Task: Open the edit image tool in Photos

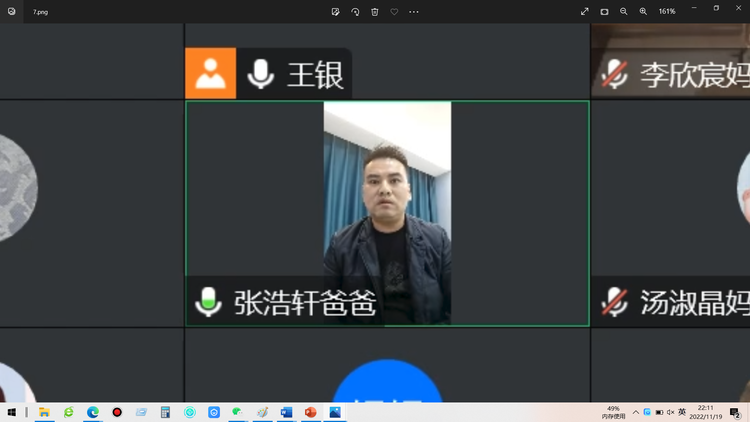Action: coord(335,11)
